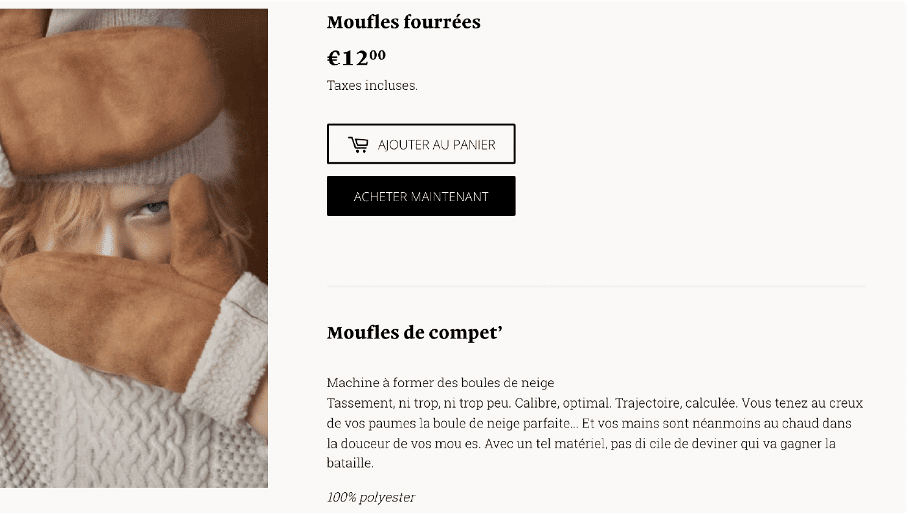This screenshot has width=908, height=514.
Task: Add mittens with Ajouter au panier
Action: [x=421, y=144]
